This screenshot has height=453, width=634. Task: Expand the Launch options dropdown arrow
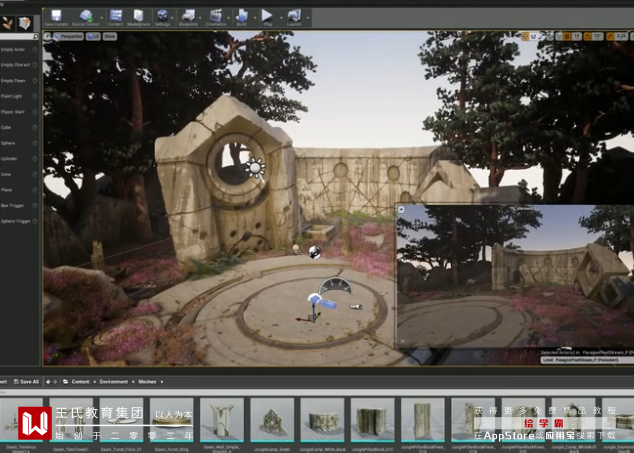pos(308,18)
